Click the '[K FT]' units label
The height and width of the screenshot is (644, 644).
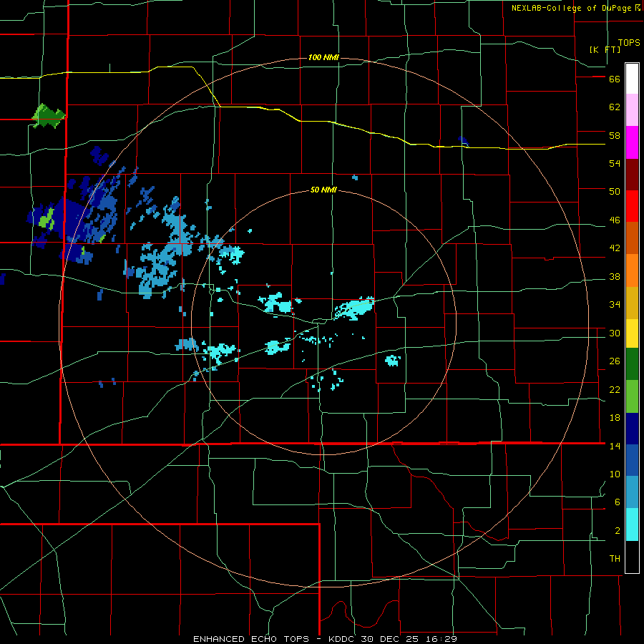pyautogui.click(x=605, y=49)
